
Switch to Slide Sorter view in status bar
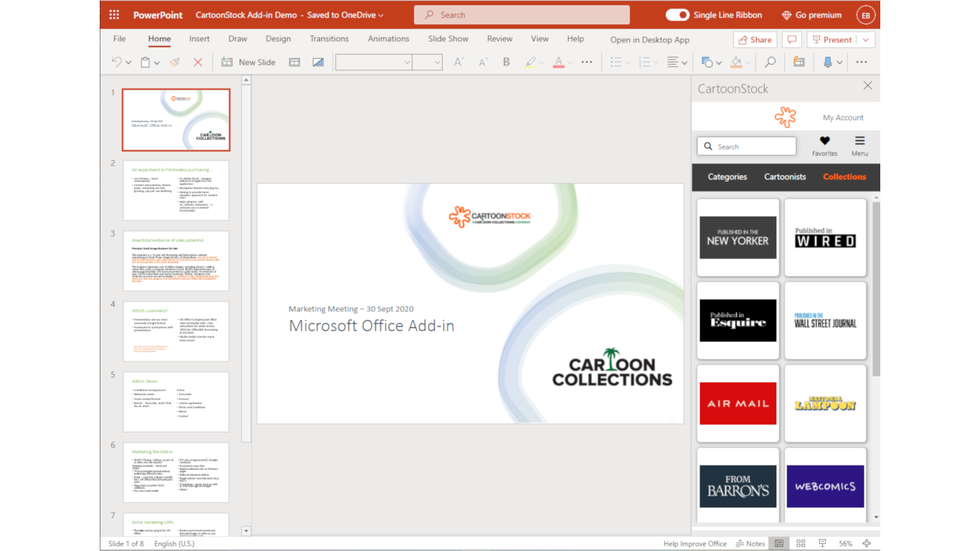click(801, 544)
